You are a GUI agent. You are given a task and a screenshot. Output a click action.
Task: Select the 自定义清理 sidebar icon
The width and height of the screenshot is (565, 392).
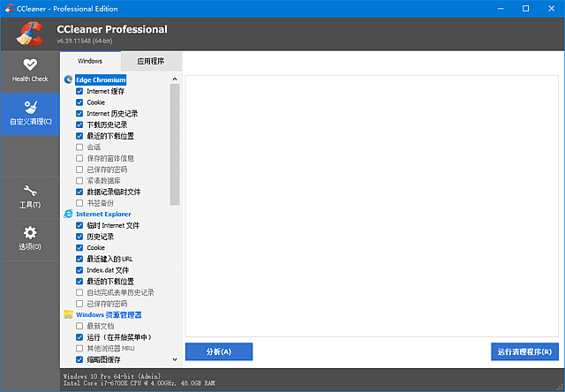coord(30,112)
